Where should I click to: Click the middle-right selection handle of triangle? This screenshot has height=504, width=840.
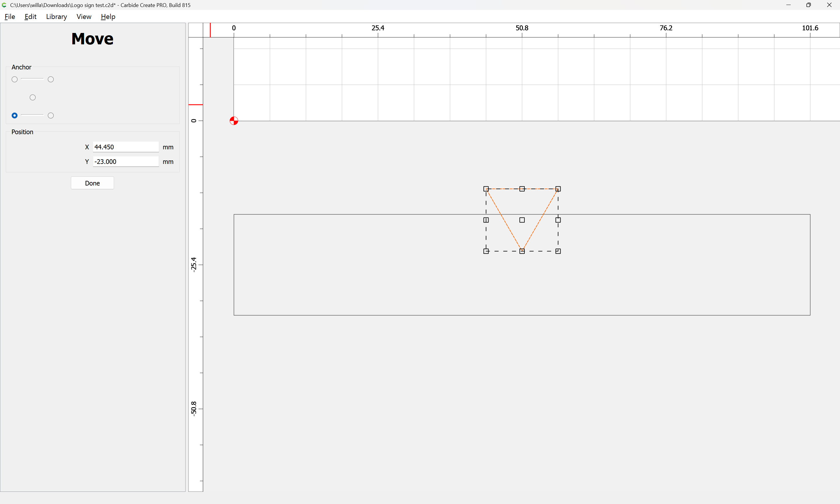(x=558, y=220)
